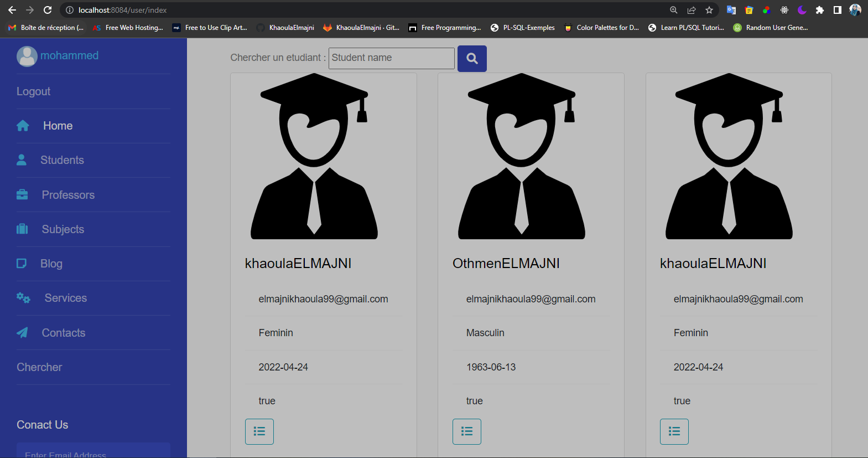Open details list button on third card
Screen dimensions: 868x458
(x=674, y=431)
